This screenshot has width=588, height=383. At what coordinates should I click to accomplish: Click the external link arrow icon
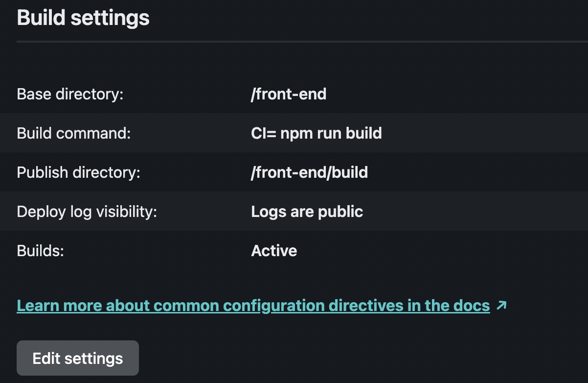tap(501, 306)
